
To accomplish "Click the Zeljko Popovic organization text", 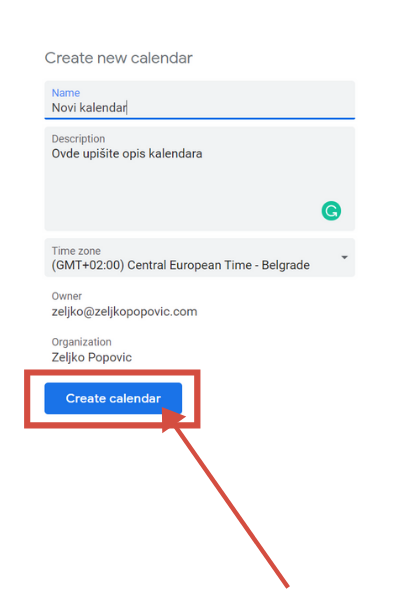I will 91,357.
